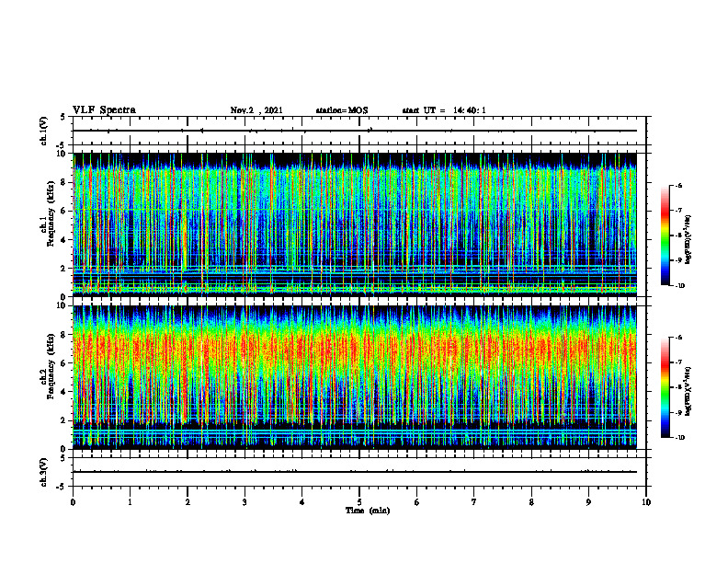This screenshot has width=728, height=563.
Task: Click time axis tick label "3"
Action: pos(245,502)
